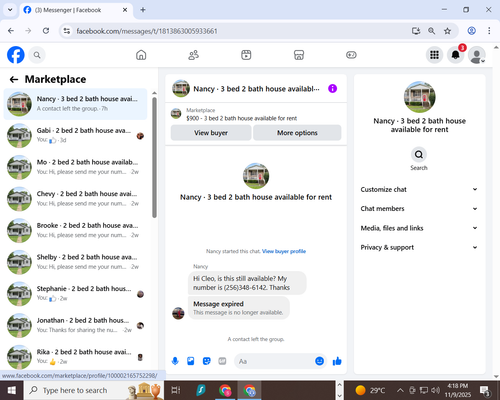Open the Friends icon in top navigation

(x=194, y=55)
